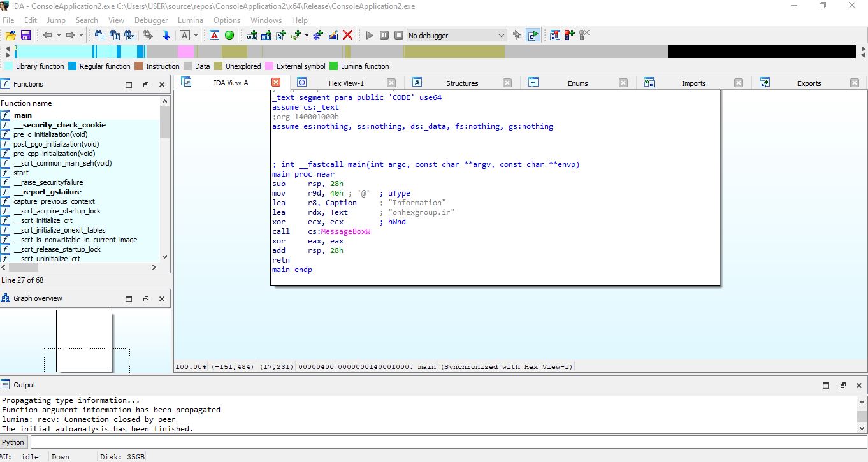Click the Library function legend color swatch
868x462 pixels.
click(x=9, y=66)
